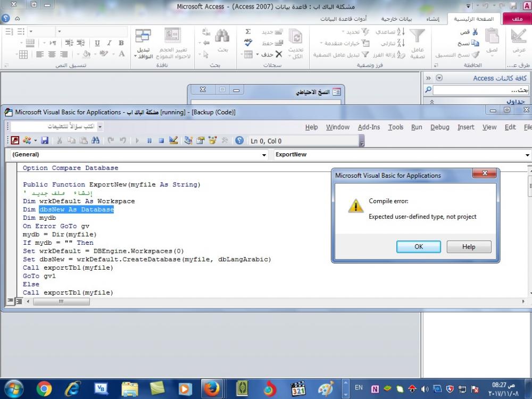
Task: Expand the ExportNew procedure dropdown
Action: pos(527,155)
